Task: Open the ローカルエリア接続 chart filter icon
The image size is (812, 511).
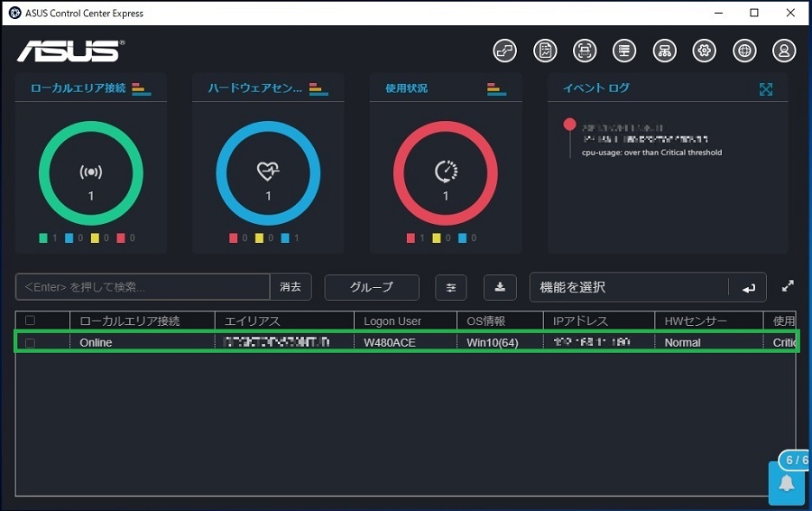Action: tap(141, 88)
